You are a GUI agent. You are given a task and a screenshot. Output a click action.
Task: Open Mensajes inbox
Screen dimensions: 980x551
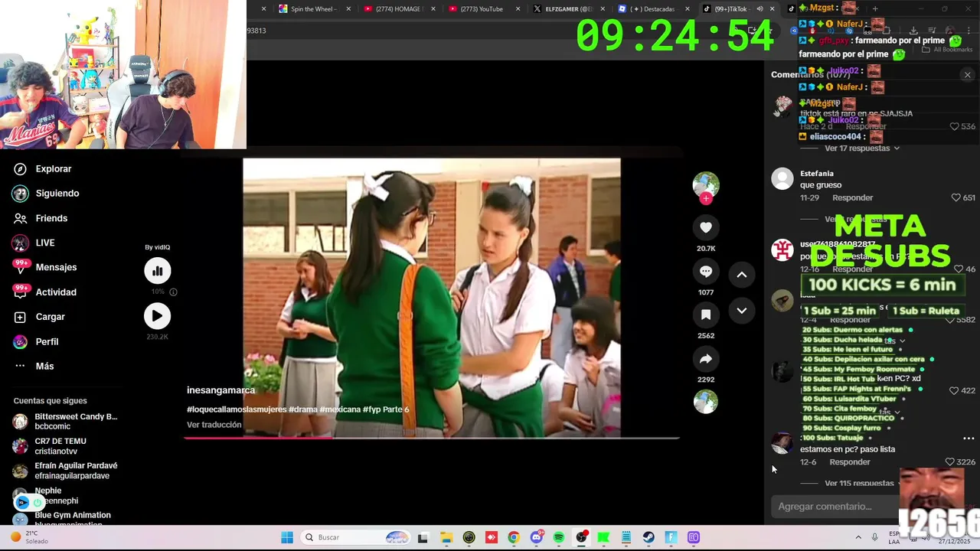[x=44, y=267]
